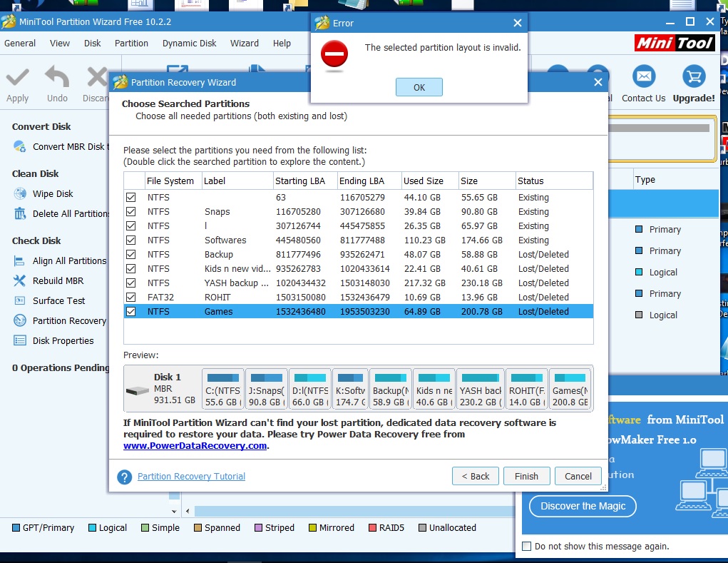
Task: Sort list by Starting LBA column header
Action: [304, 181]
